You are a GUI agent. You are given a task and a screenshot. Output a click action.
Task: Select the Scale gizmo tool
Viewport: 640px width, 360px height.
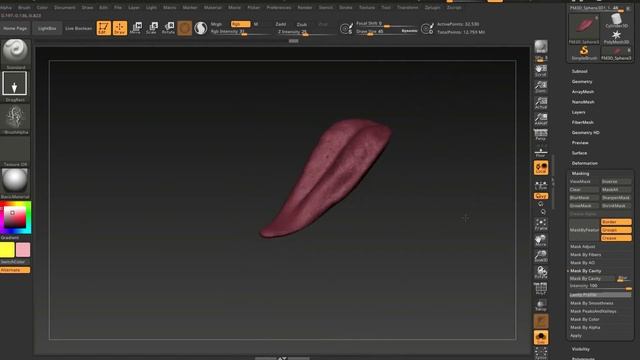point(152,28)
